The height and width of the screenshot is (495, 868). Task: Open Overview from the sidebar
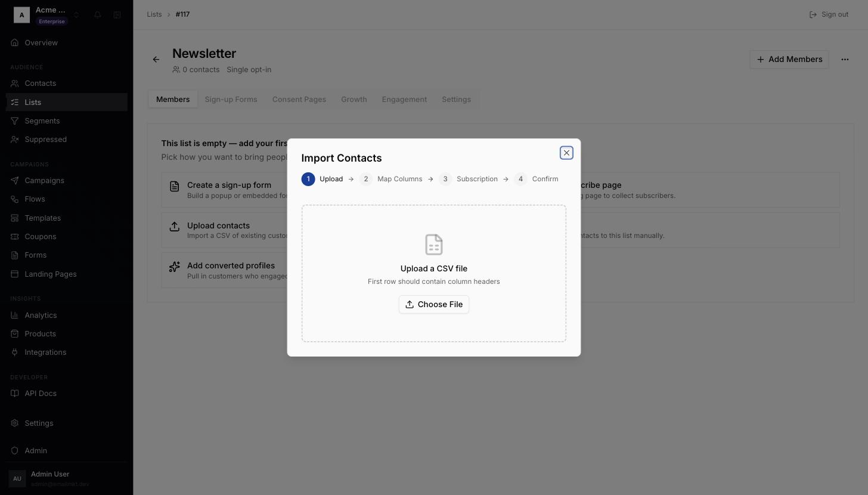click(x=67, y=42)
